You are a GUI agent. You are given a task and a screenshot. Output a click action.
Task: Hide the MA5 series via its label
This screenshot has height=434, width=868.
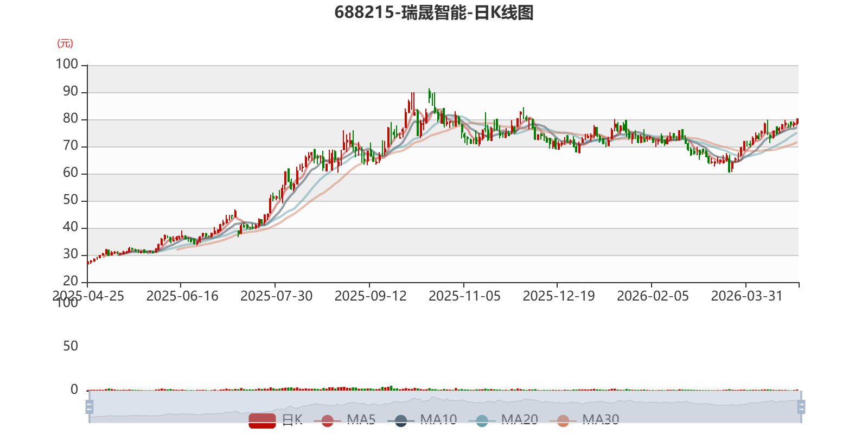361,420
